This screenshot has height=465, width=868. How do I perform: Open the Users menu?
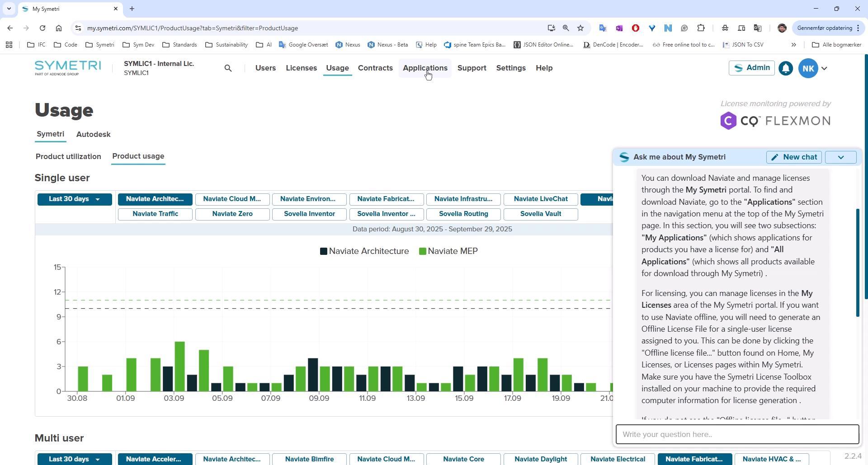[265, 68]
